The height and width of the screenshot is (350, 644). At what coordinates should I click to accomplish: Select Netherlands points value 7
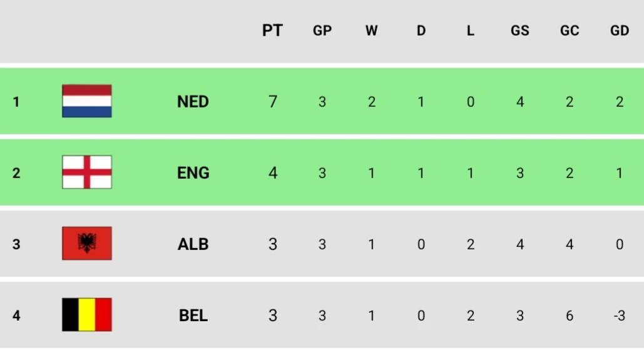click(x=273, y=102)
